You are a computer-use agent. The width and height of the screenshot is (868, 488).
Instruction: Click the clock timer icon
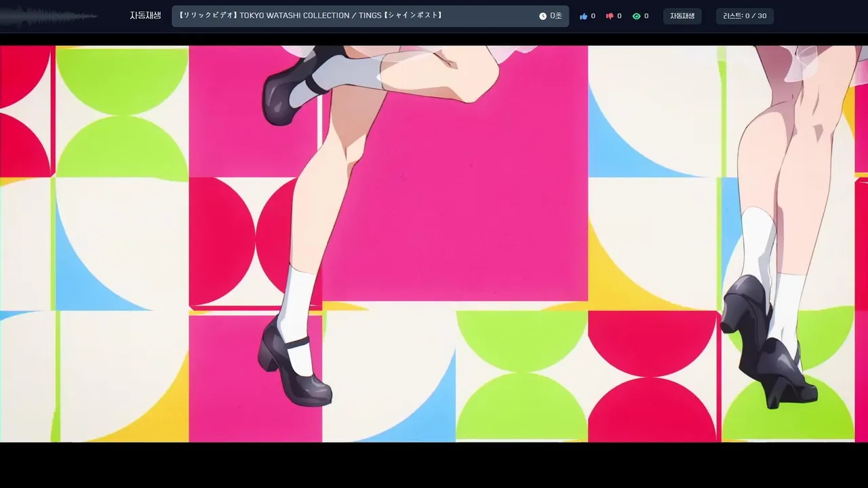[x=542, y=16]
